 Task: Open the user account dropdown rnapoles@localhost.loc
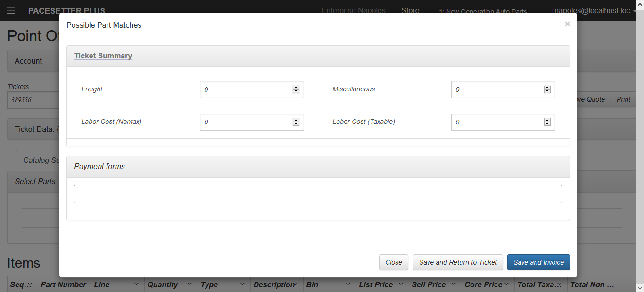[x=595, y=11]
